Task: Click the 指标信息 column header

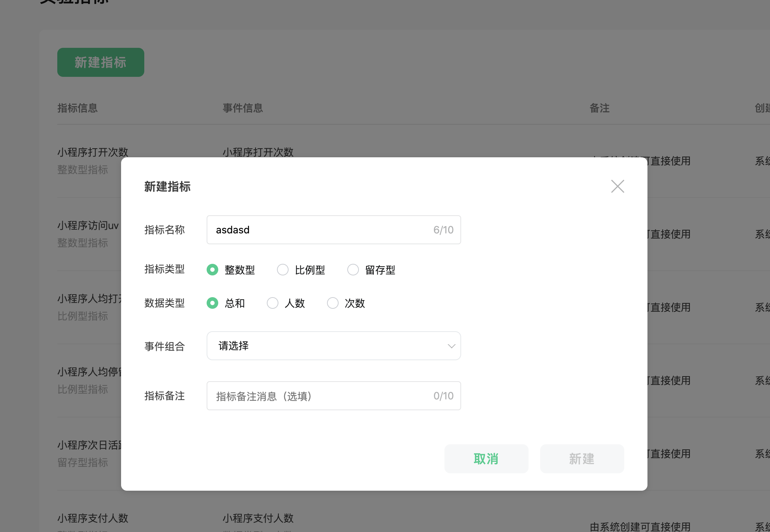Action: click(78, 108)
